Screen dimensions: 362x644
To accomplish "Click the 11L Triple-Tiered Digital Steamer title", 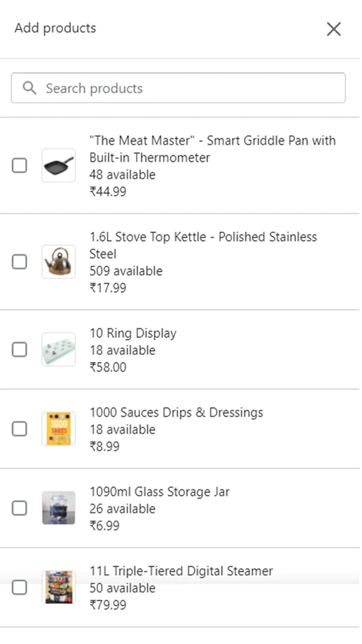I will [x=181, y=571].
